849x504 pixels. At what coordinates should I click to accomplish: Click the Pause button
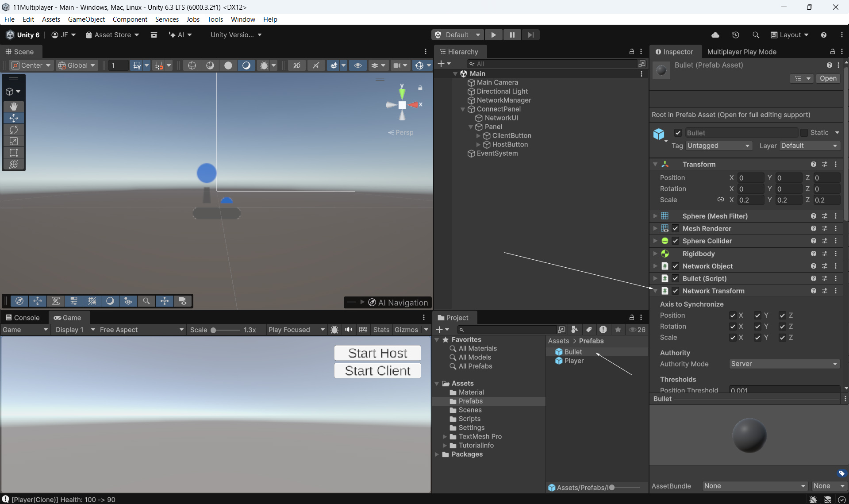(x=512, y=35)
